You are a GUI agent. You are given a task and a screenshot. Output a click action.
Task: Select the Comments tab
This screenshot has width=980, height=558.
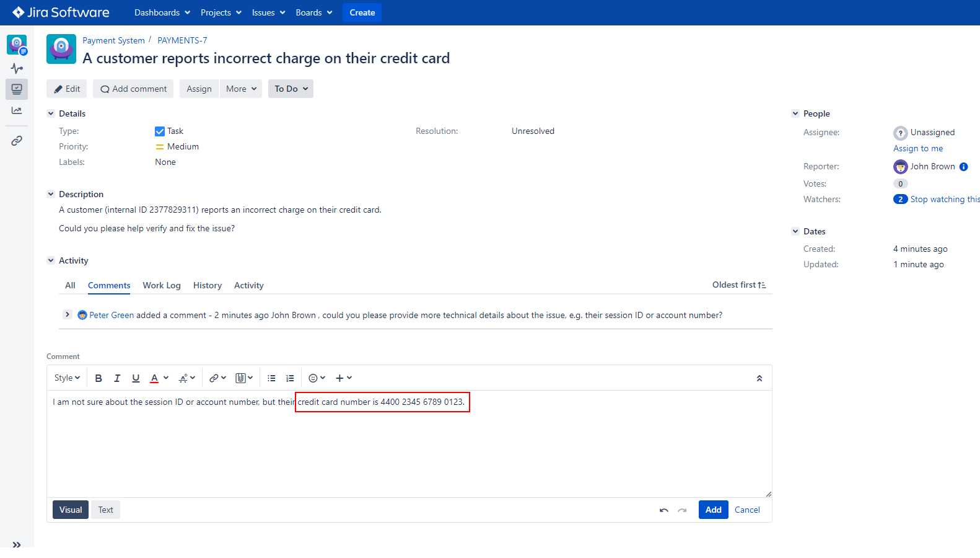click(x=109, y=285)
